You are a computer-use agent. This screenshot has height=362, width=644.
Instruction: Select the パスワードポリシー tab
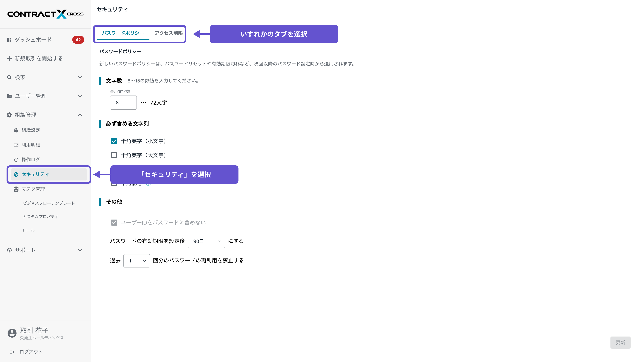(x=123, y=33)
